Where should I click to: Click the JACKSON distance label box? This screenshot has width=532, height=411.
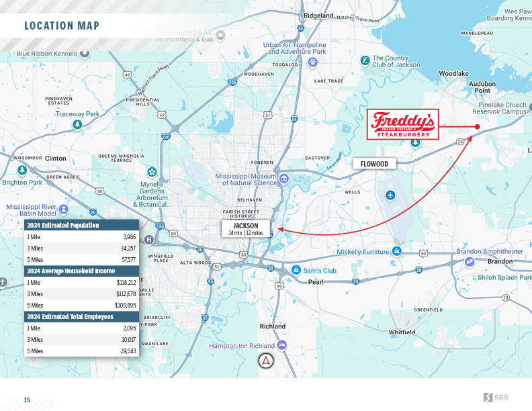[x=246, y=228]
